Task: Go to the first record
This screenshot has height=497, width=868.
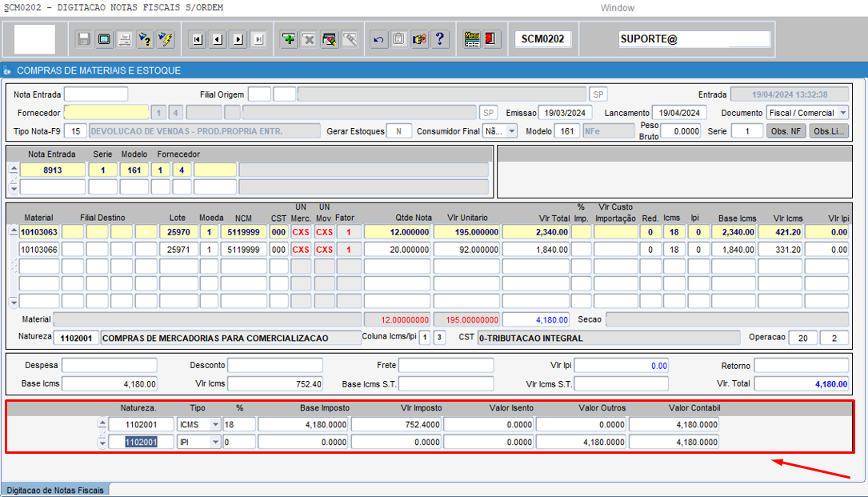Action: (x=197, y=38)
